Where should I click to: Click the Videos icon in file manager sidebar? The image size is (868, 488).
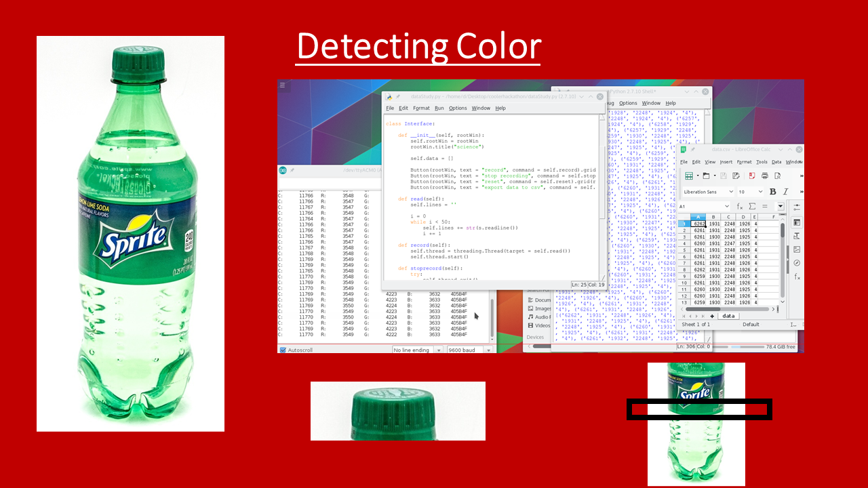click(530, 325)
